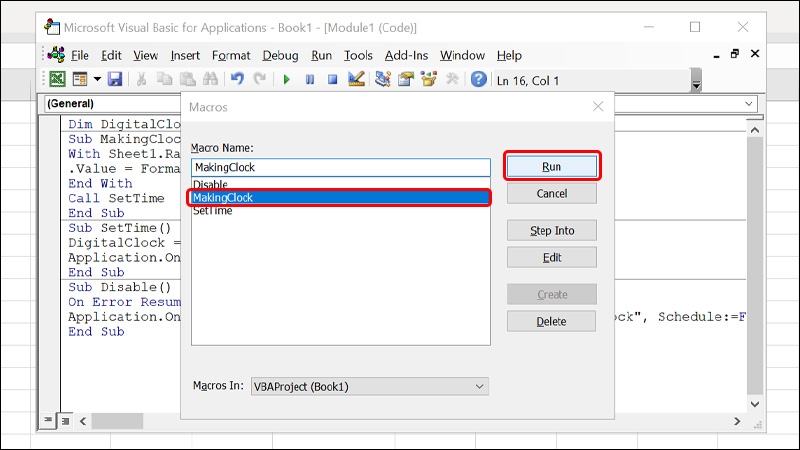Restore the inner code window
The image size is (800, 450).
[735, 54]
